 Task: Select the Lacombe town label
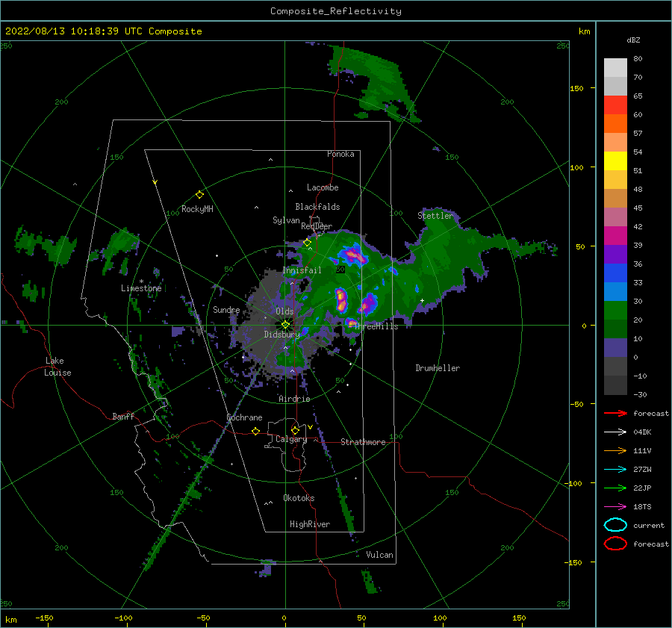tap(323, 187)
